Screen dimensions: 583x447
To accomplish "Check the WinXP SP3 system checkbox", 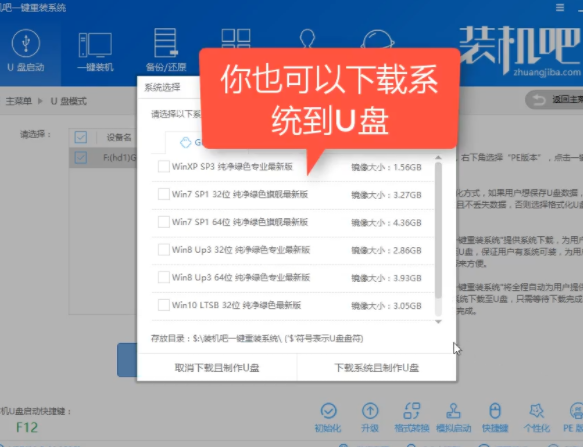I will click(164, 166).
